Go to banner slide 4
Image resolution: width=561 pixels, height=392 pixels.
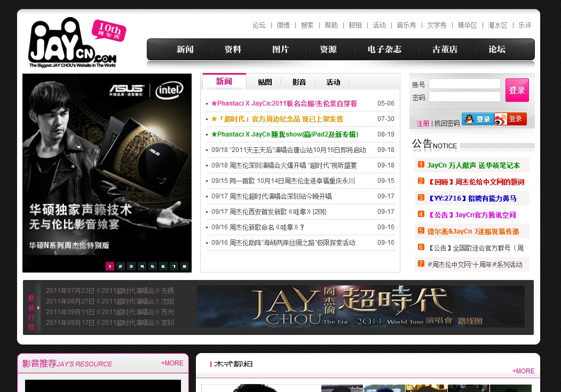click(x=142, y=266)
